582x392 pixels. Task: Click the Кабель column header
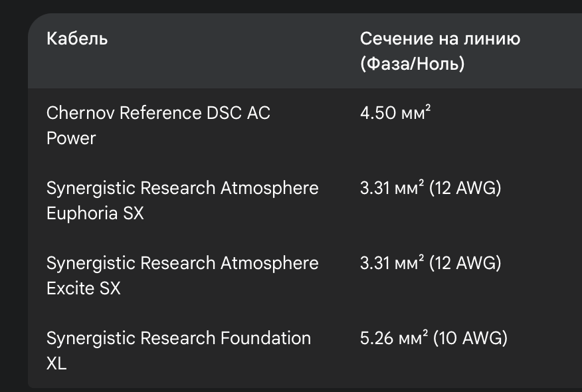[x=77, y=39]
